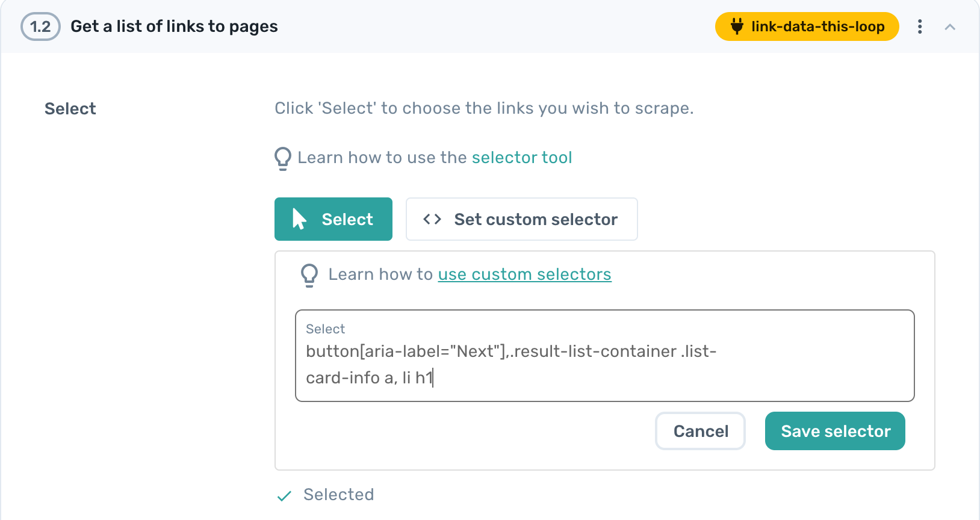This screenshot has height=520, width=980.
Task: Click the 'Selected' status label
Action: [338, 495]
